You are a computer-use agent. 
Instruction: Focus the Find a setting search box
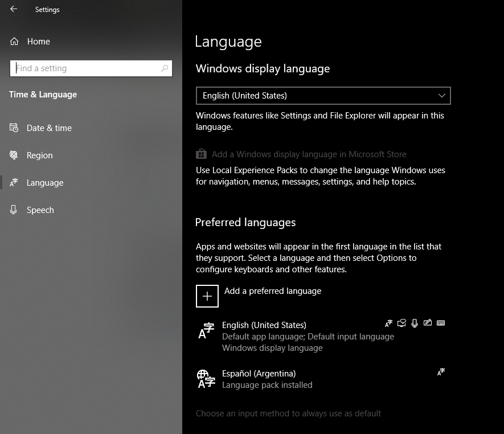tap(91, 68)
